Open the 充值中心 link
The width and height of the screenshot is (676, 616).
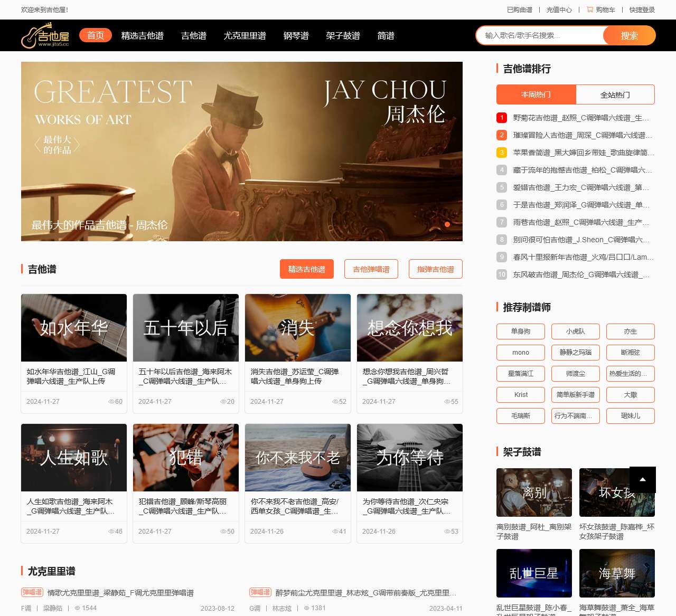pos(559,10)
